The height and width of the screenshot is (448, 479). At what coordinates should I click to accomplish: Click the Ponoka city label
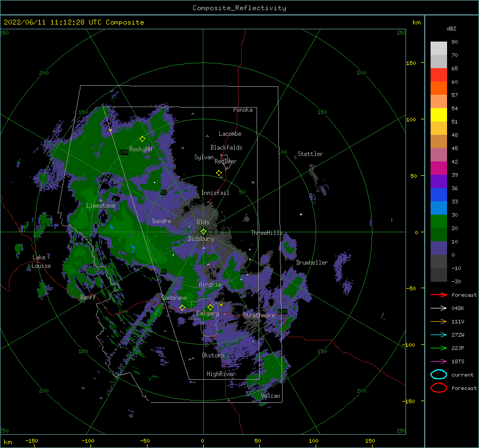click(x=243, y=110)
